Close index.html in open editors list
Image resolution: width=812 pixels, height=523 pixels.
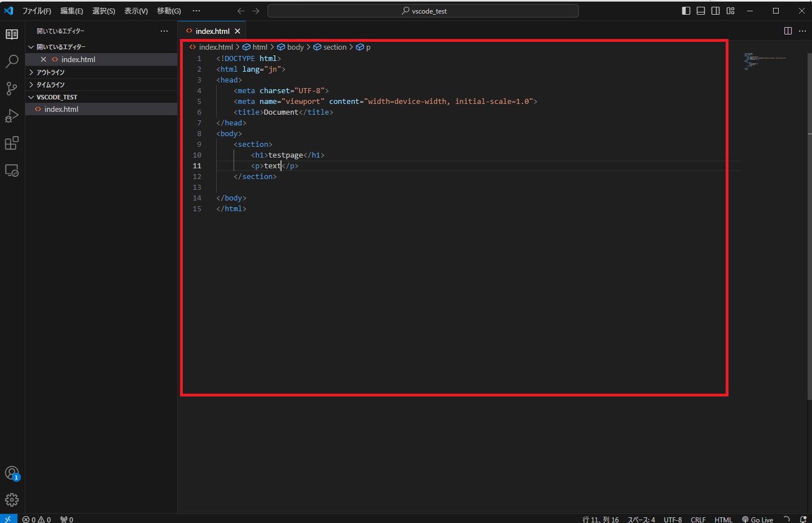coord(43,59)
